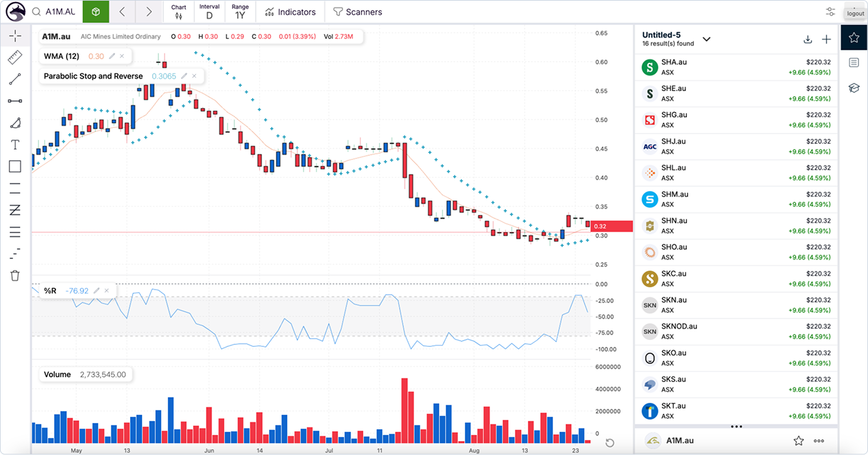Select the crosshair cursor tool
868x455 pixels.
tap(14, 36)
